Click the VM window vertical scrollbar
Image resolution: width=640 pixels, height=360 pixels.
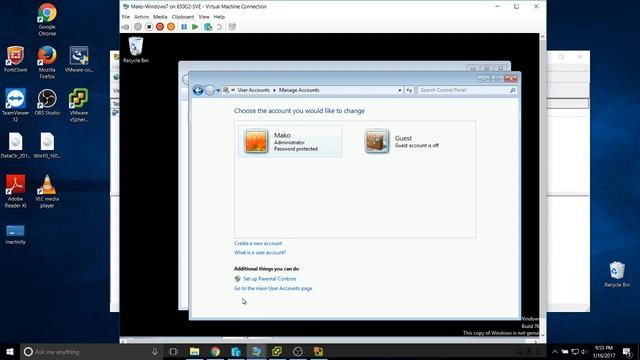(x=542, y=184)
